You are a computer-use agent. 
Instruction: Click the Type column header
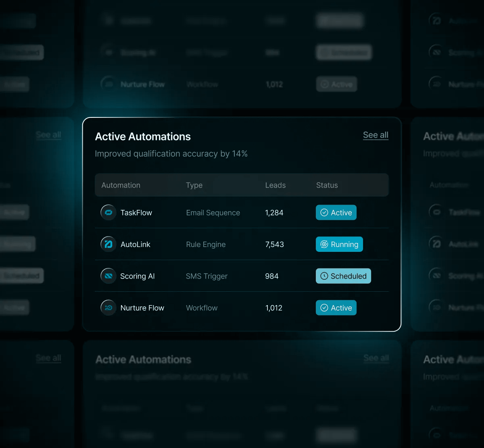click(x=194, y=185)
